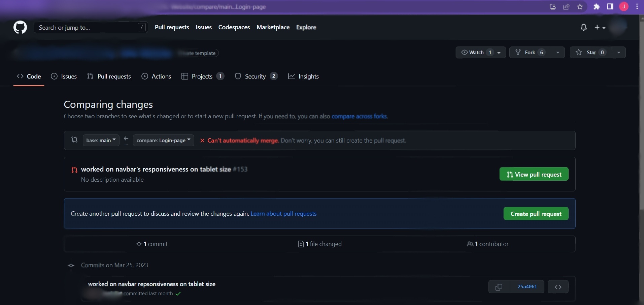The width and height of the screenshot is (644, 305).
Task: Open the compare: Login-page branch dropdown
Action: [163, 140]
